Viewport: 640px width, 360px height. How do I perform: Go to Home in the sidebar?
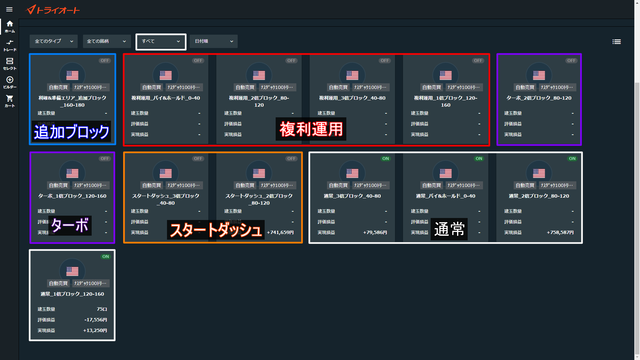click(x=9, y=27)
